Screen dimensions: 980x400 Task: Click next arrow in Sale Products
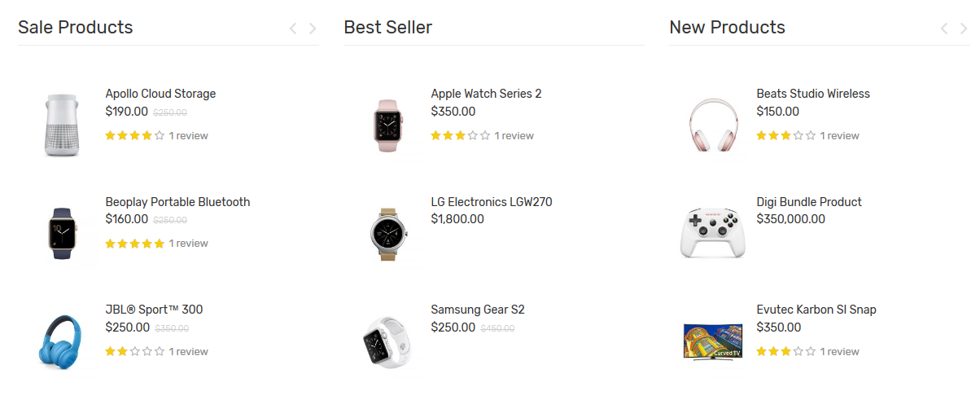point(313,29)
